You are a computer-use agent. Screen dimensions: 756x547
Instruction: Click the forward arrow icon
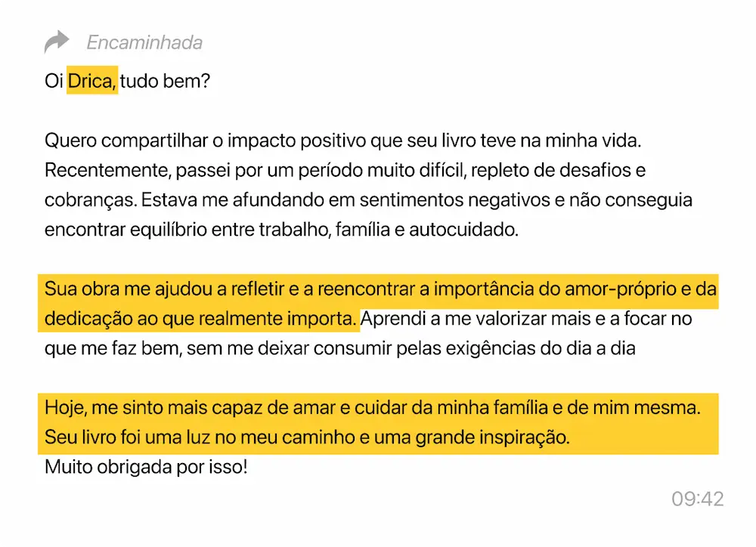(x=57, y=42)
